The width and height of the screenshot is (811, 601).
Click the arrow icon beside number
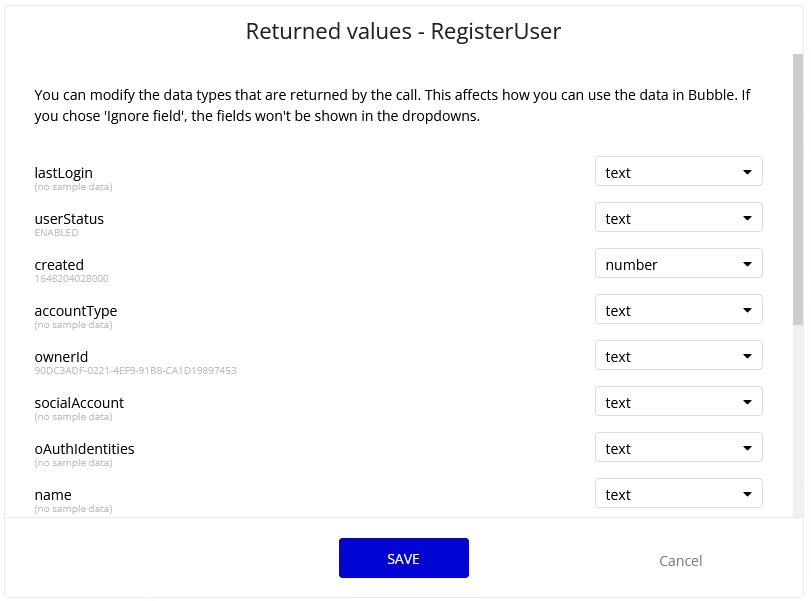tap(747, 264)
